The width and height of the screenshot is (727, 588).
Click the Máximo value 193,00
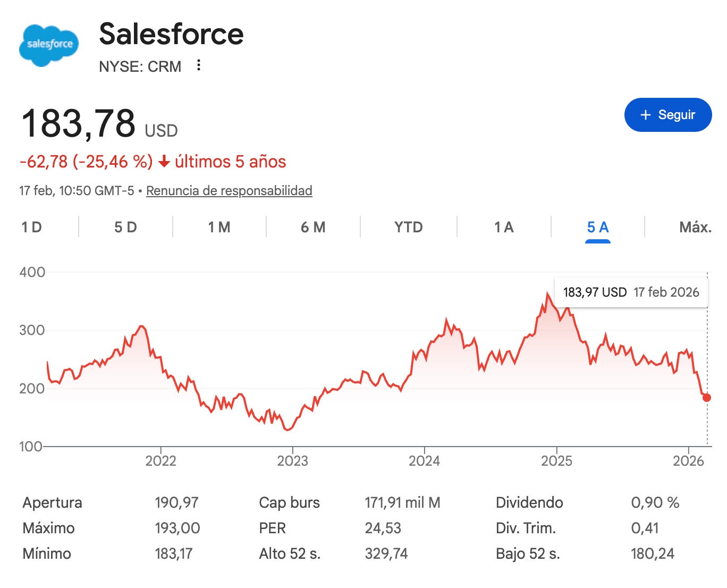pos(177,528)
